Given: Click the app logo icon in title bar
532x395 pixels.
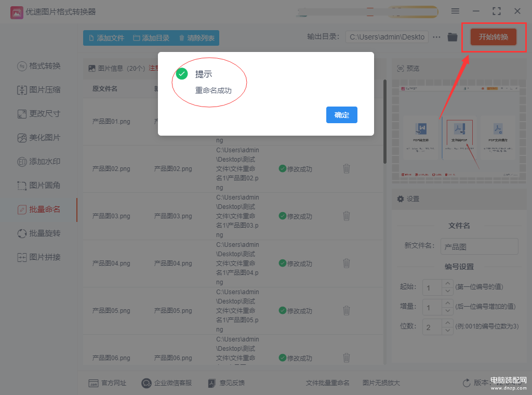Looking at the screenshot, I should click(17, 12).
